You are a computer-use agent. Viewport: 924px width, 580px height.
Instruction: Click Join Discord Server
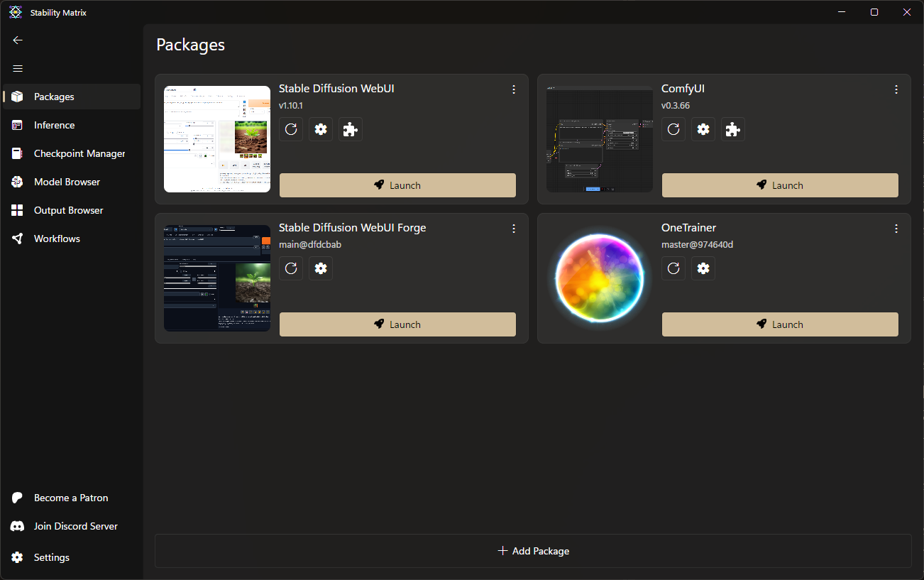72,526
